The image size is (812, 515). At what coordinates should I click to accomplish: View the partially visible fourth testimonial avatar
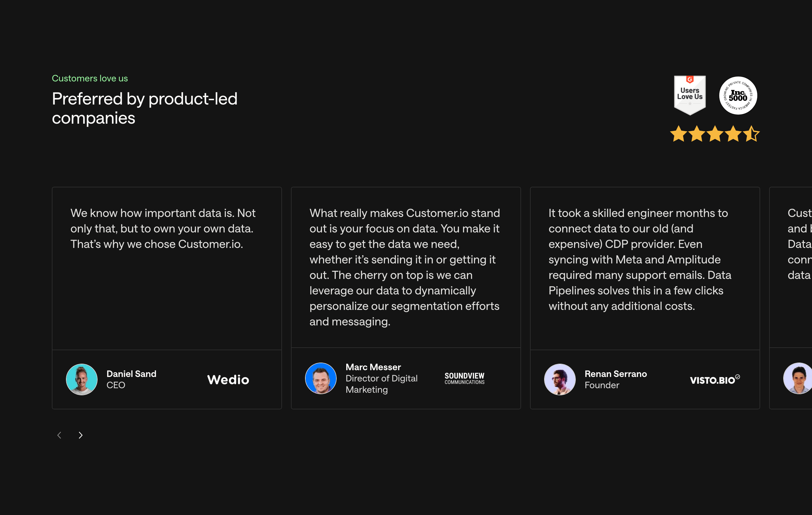(798, 378)
